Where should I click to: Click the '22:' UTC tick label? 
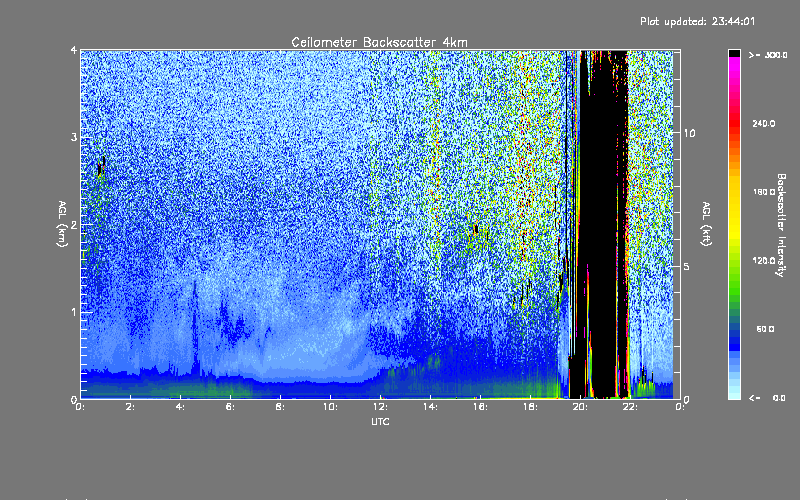630,407
